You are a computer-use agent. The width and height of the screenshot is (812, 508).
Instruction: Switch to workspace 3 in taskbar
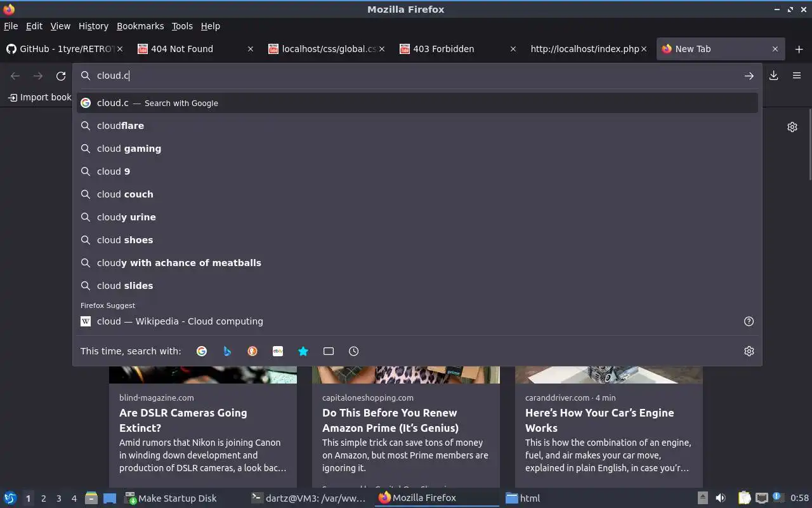(58, 498)
